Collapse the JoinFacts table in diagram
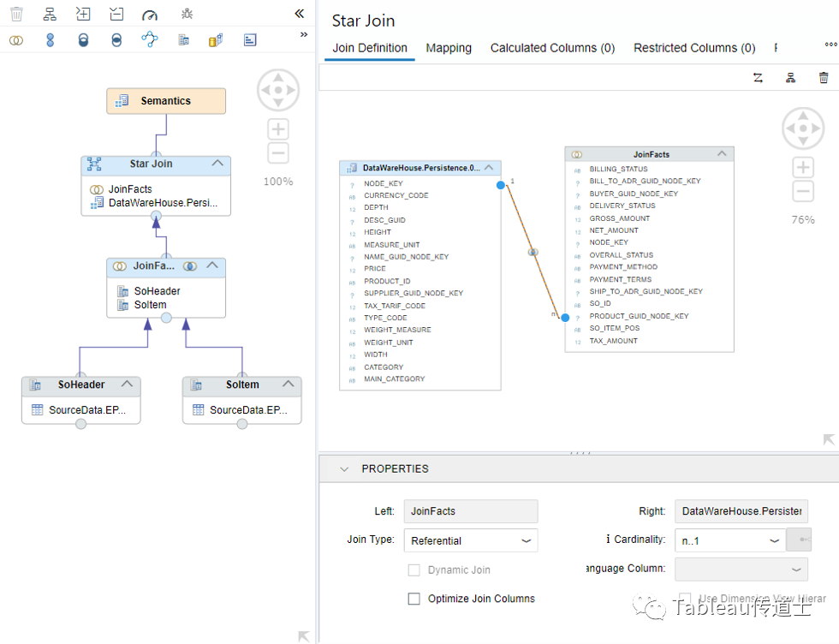 point(722,154)
